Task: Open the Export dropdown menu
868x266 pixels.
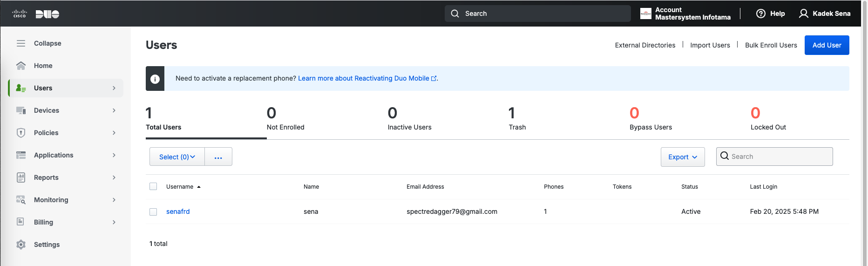Action: point(682,157)
